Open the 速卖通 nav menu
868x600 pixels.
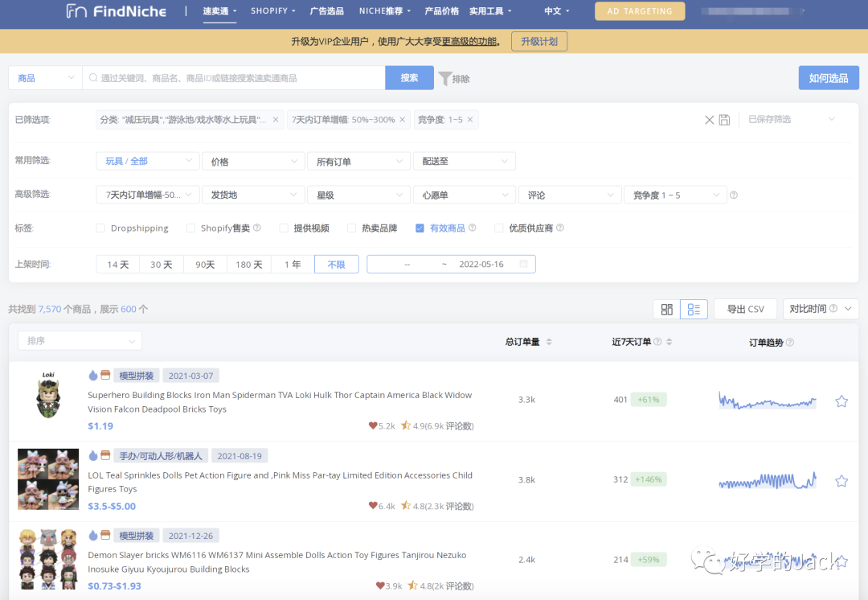(219, 11)
